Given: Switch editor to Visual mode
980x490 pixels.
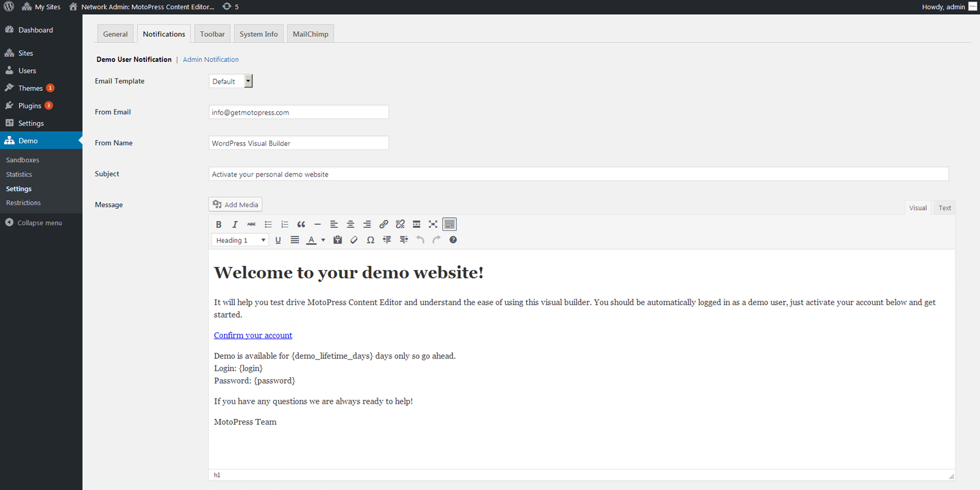Looking at the screenshot, I should [x=918, y=208].
